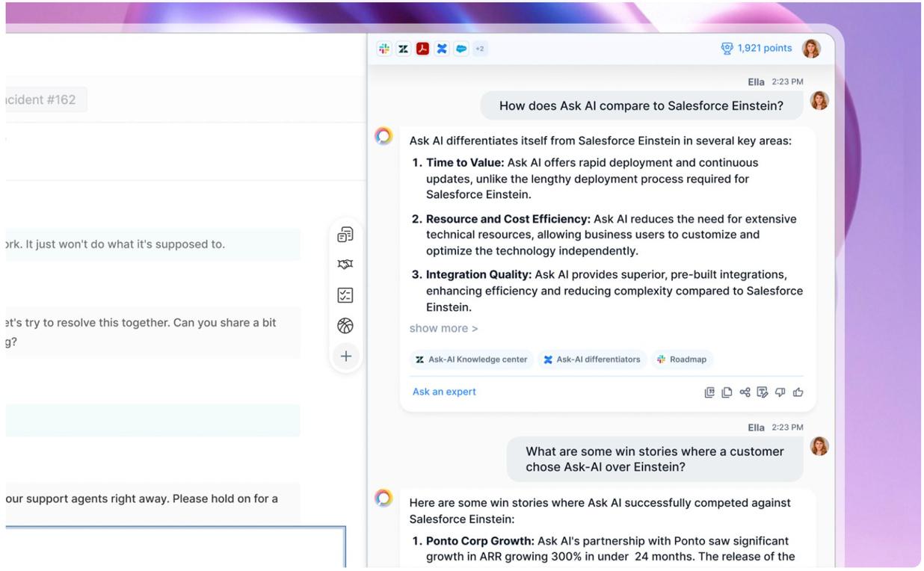Toggle the rewrite text icon on the response
The height and width of the screenshot is (571, 924).
[763, 392]
